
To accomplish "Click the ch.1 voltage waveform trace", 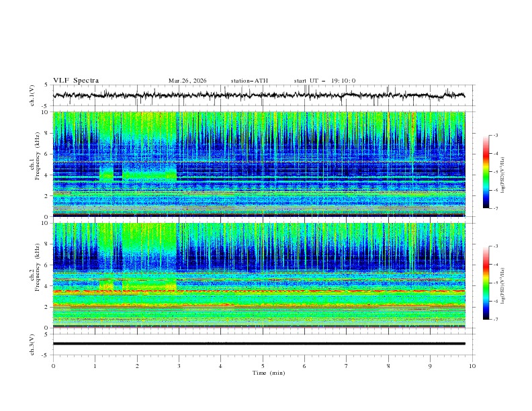I will (259, 95).
